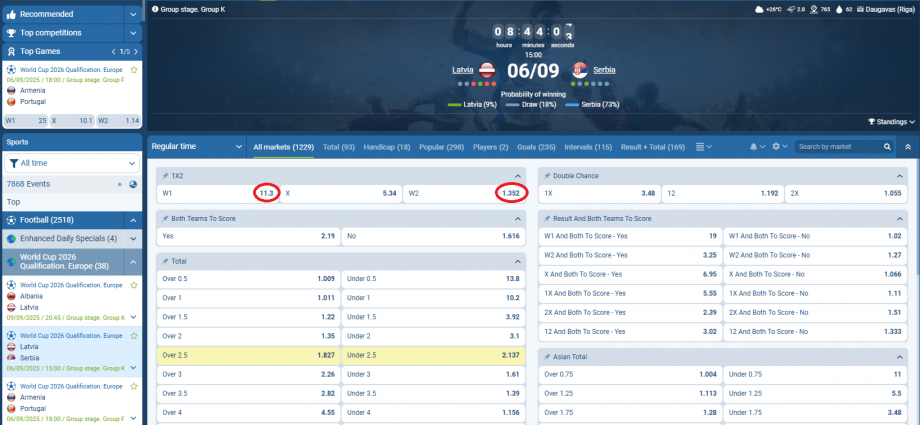Switch to Result + Total (169) tab
Image resolution: width=920 pixels, height=425 pixels.
click(x=652, y=147)
